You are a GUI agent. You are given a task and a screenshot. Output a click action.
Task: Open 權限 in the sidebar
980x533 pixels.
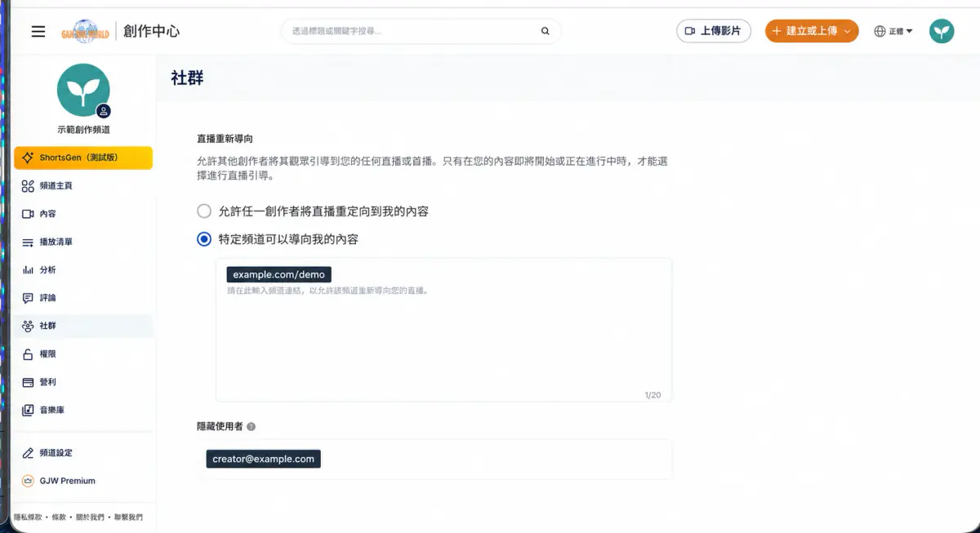(83, 354)
